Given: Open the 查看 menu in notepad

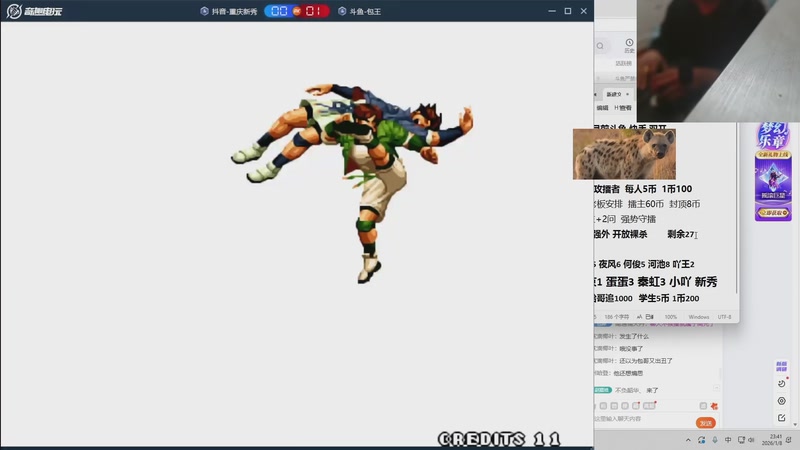Looking at the screenshot, I should (x=623, y=108).
